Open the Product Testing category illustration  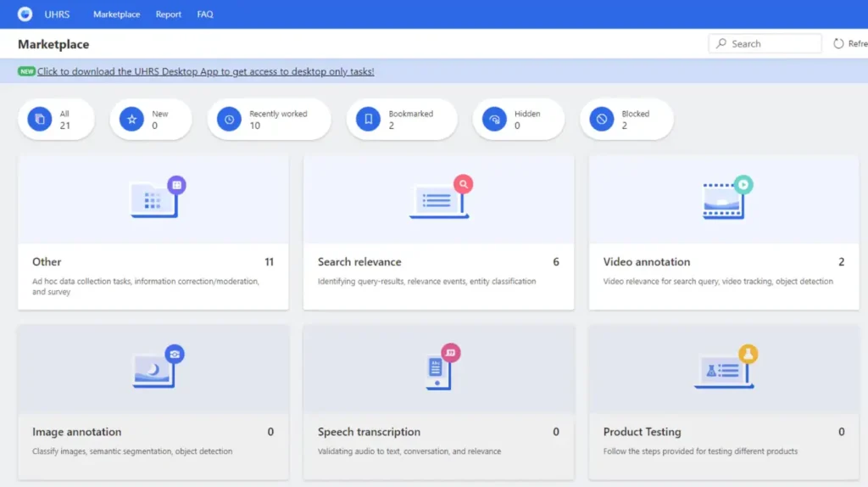coord(726,367)
